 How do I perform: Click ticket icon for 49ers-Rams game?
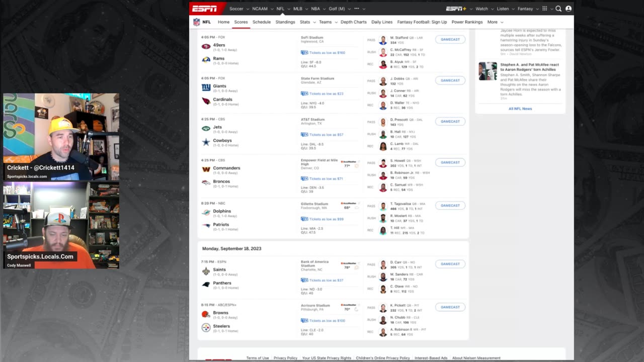[x=304, y=52]
